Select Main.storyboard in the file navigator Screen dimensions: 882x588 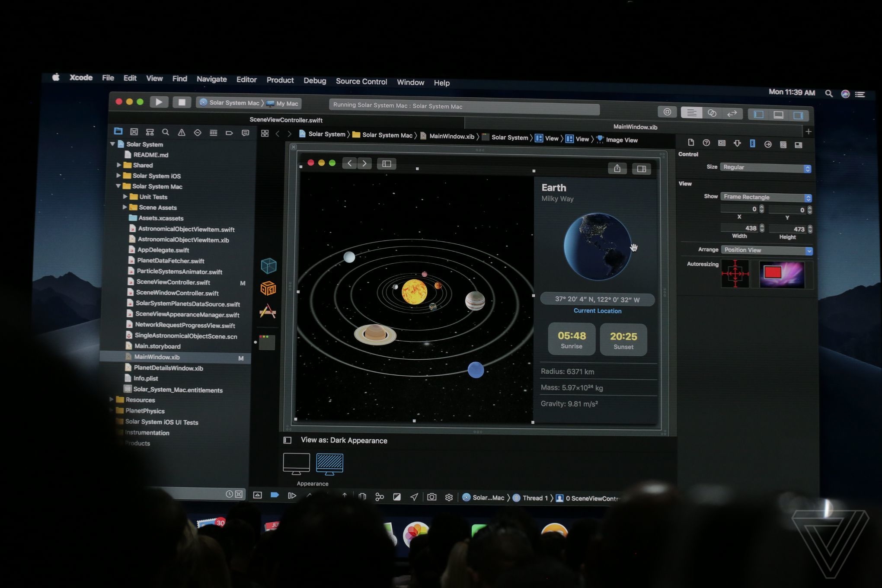coord(157,346)
